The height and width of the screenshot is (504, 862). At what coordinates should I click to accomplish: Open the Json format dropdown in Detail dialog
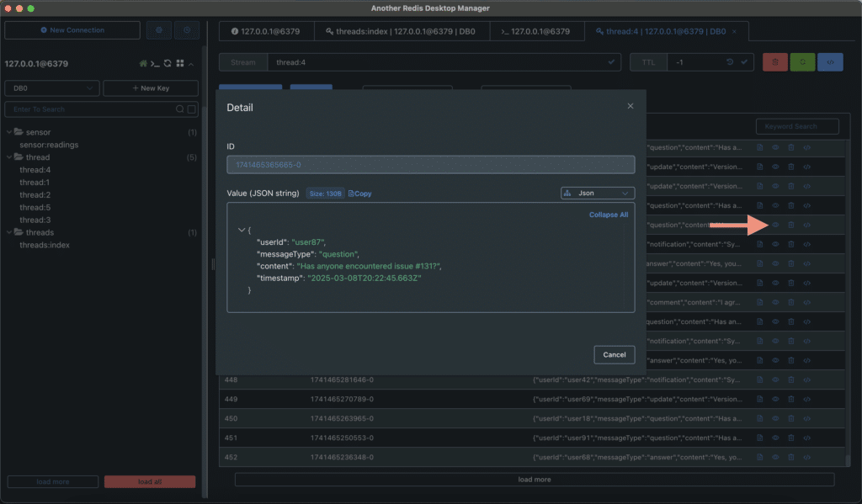coord(597,193)
